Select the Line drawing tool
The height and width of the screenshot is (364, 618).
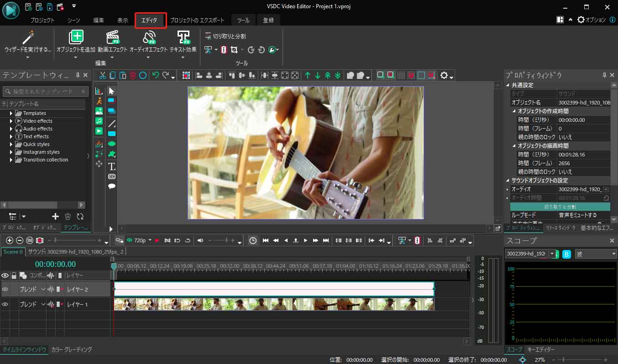click(x=111, y=124)
